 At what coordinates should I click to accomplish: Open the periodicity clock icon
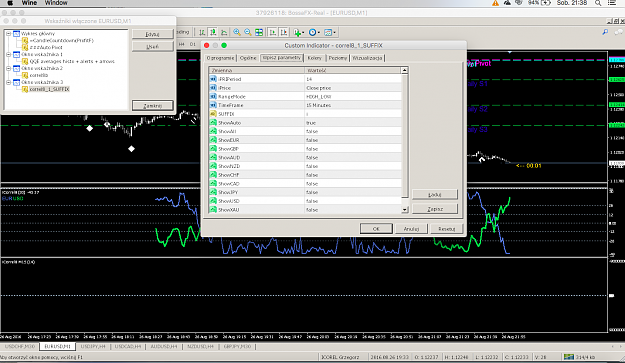313,32
